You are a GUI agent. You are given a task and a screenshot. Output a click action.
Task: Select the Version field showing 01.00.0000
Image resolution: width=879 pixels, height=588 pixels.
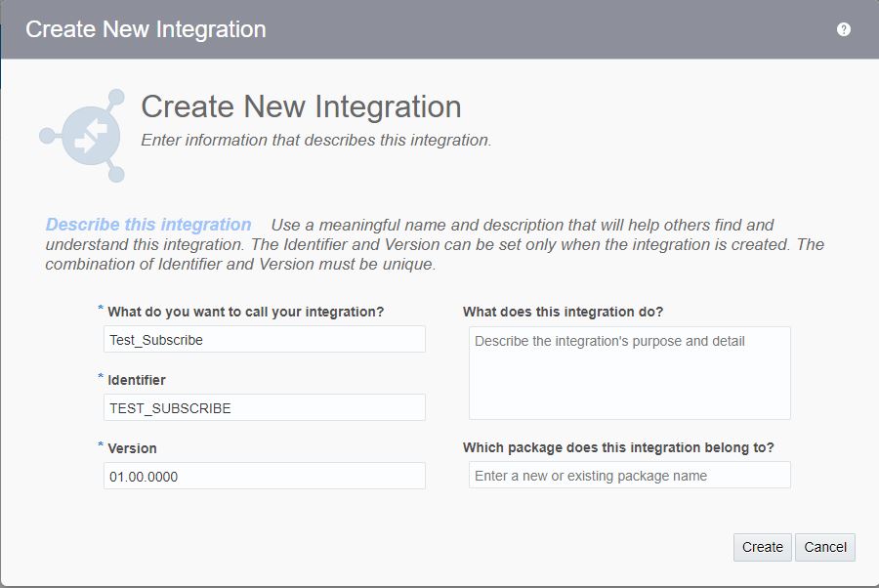pos(264,476)
